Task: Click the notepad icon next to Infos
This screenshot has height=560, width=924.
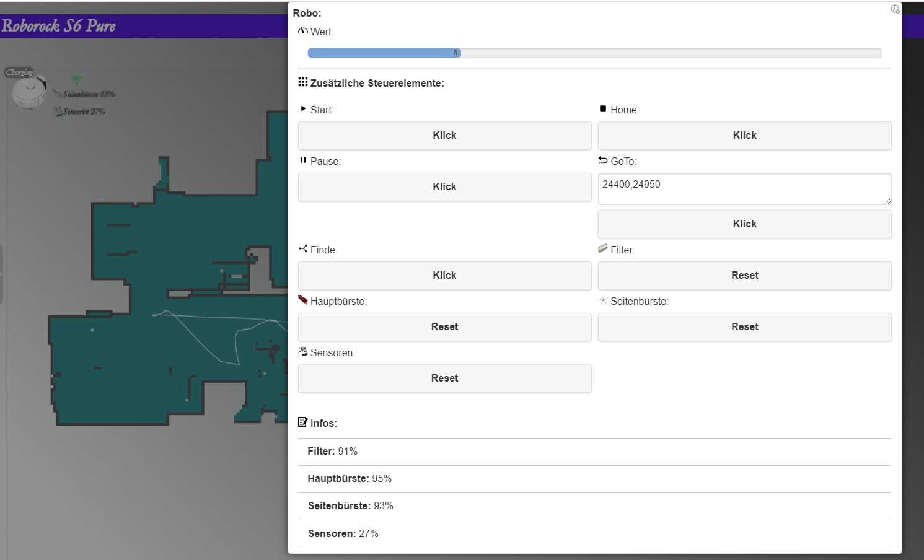Action: [302, 422]
